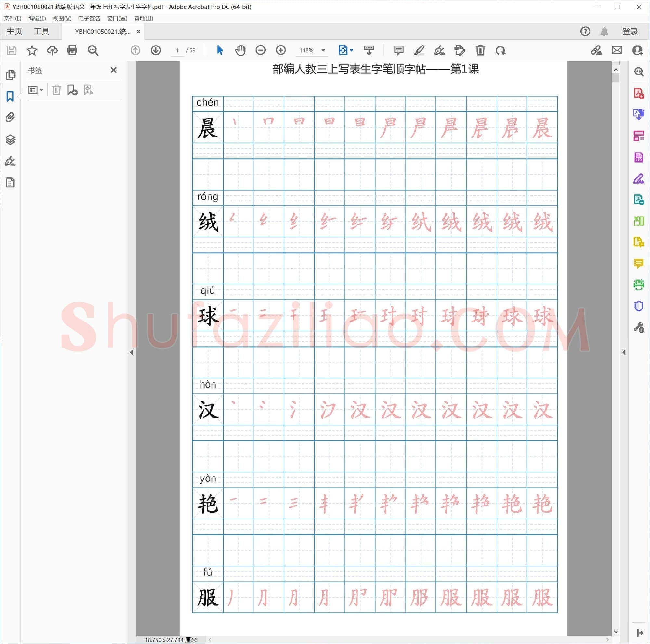Open the Protect shield tool
This screenshot has width=650, height=644.
pyautogui.click(x=639, y=306)
